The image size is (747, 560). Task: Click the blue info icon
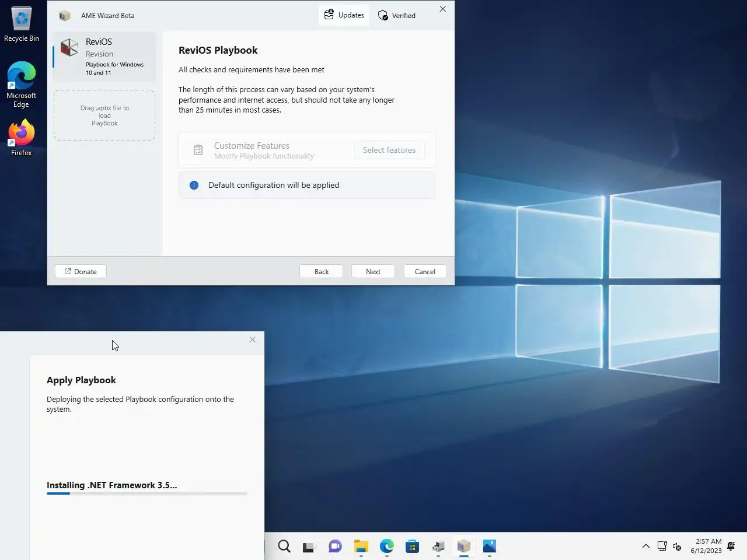(x=194, y=185)
